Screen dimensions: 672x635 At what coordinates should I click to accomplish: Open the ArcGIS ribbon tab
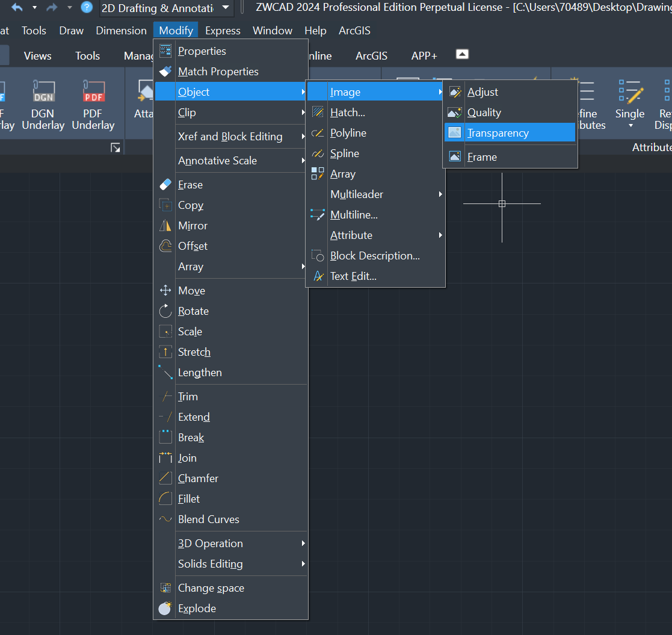(x=372, y=56)
